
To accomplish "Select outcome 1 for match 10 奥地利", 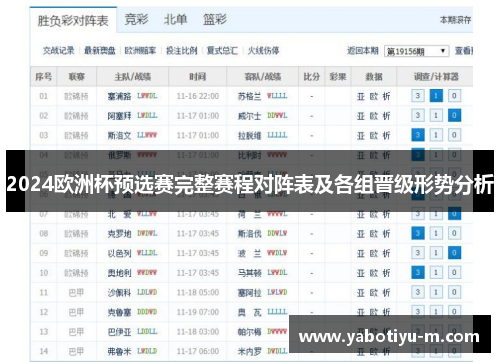I will tap(436, 273).
